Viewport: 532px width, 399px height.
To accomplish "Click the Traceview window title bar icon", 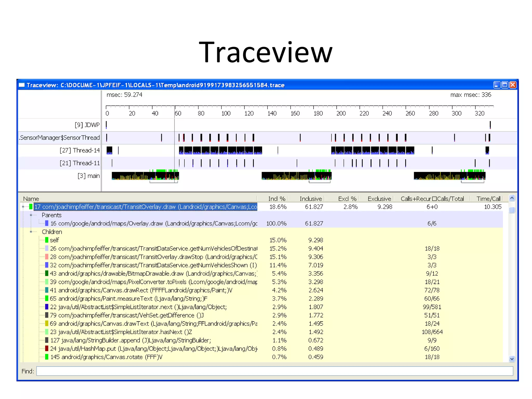I will (x=22, y=85).
